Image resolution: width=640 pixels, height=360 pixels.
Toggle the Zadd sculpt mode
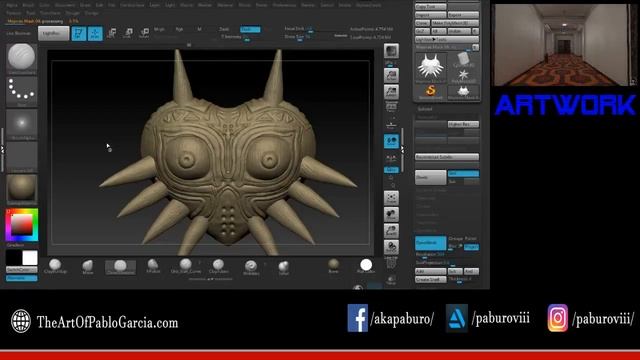point(224,29)
